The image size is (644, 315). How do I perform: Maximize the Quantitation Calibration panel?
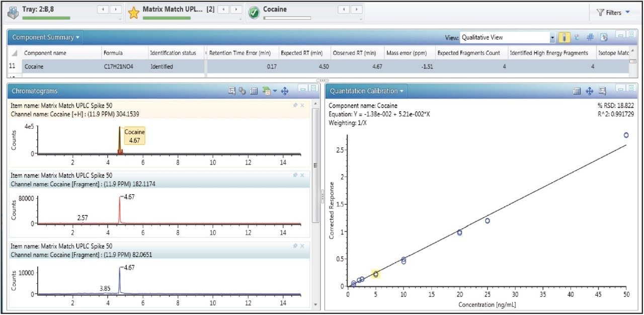pyautogui.click(x=630, y=88)
